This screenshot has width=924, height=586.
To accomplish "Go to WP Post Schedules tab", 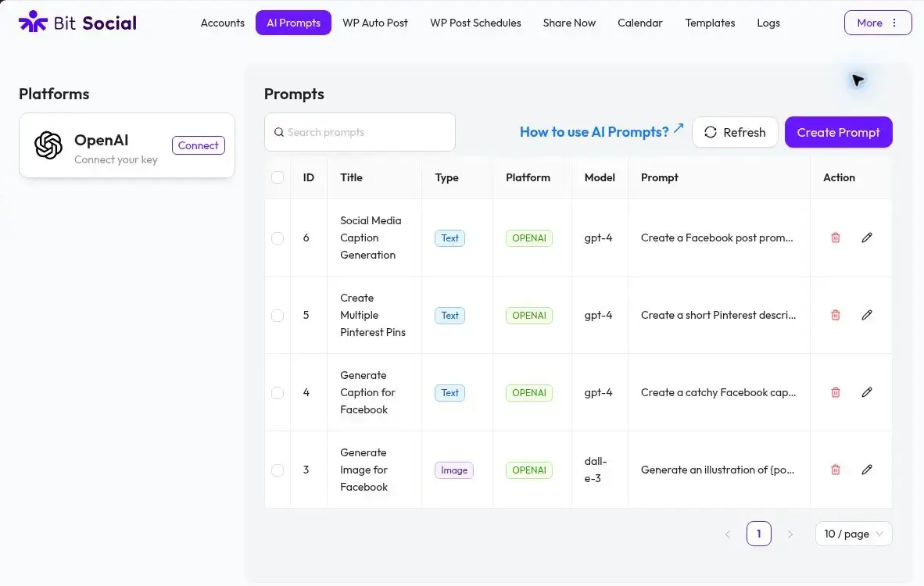I will 475,23.
